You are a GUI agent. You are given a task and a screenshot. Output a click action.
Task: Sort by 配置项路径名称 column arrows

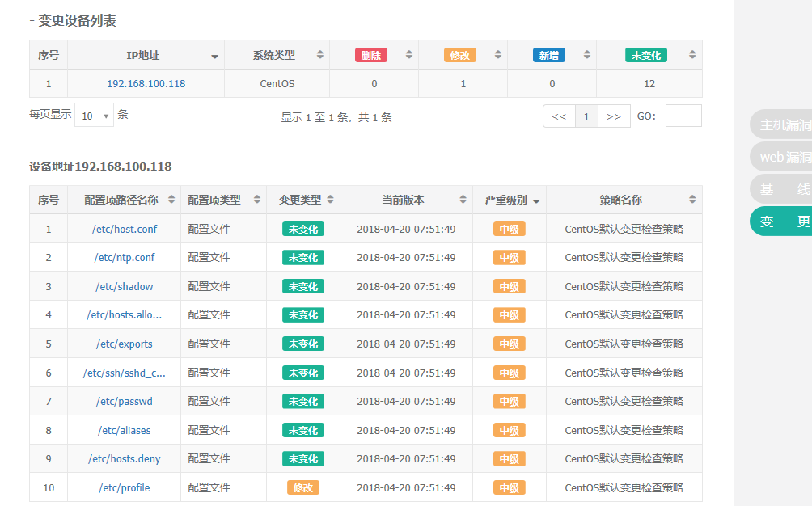click(171, 200)
